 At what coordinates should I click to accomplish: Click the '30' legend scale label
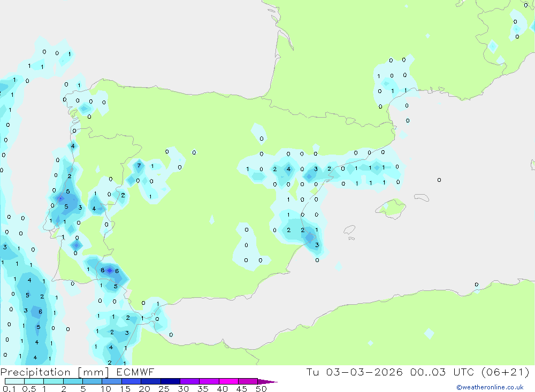click(x=184, y=389)
